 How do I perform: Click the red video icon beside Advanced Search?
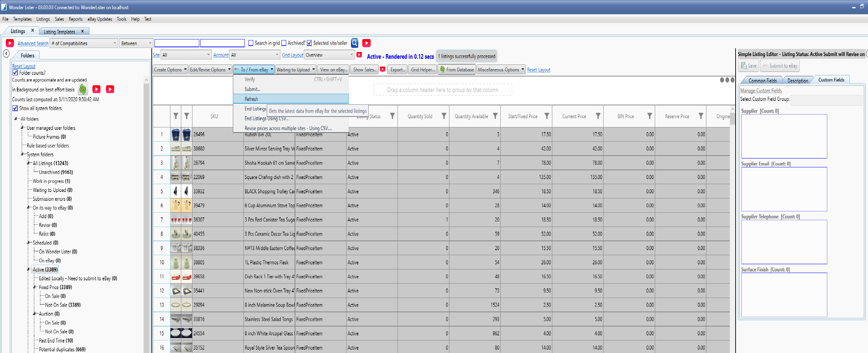click(x=10, y=43)
